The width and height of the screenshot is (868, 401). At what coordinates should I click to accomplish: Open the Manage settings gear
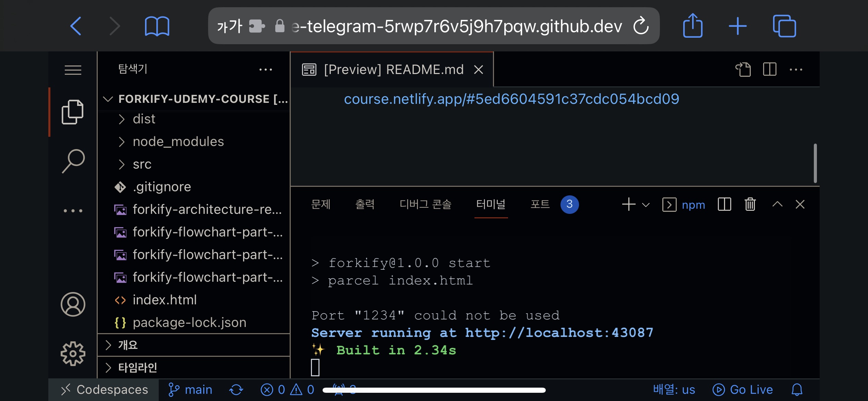click(73, 353)
